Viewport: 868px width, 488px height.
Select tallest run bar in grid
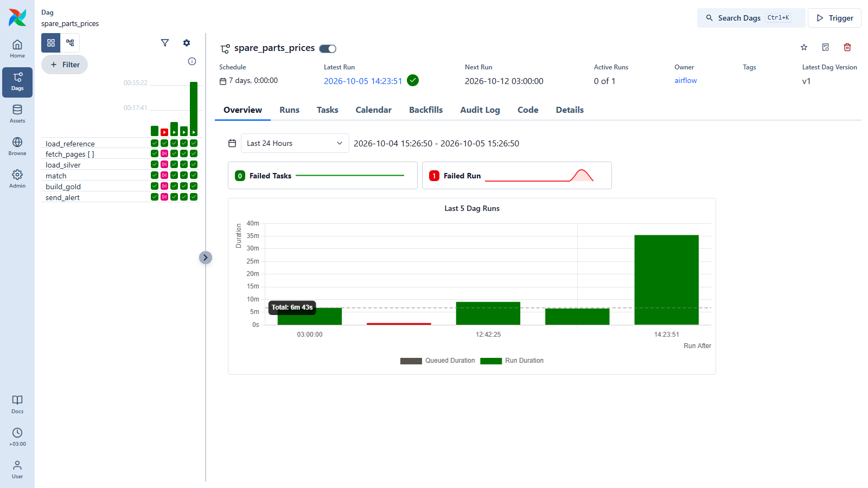(194, 108)
